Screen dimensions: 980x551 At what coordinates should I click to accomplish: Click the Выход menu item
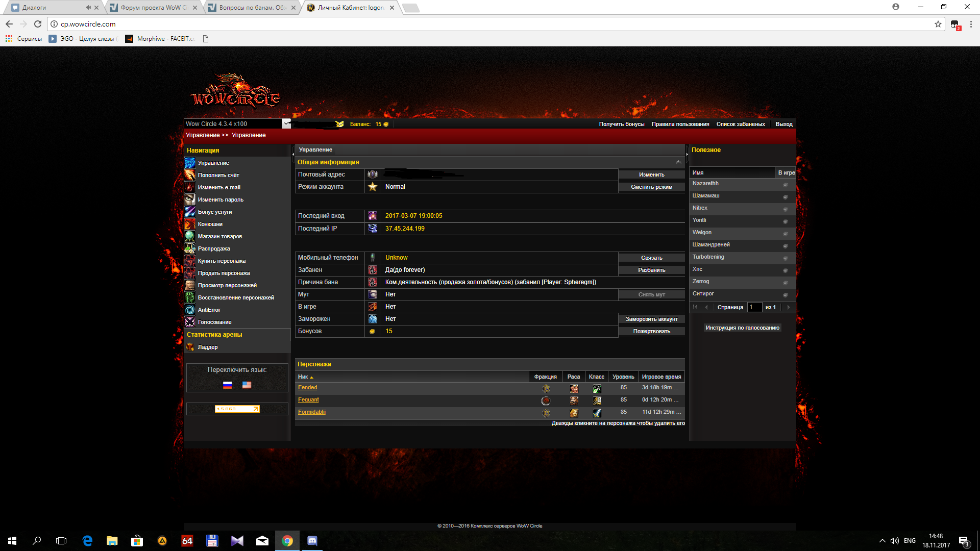783,124
